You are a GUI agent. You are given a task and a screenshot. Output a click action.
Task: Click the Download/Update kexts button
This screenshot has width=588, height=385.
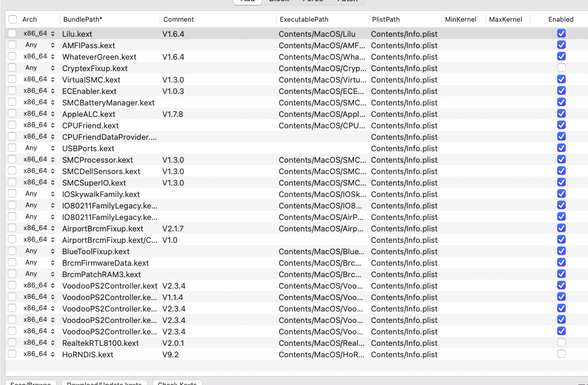[x=104, y=383]
